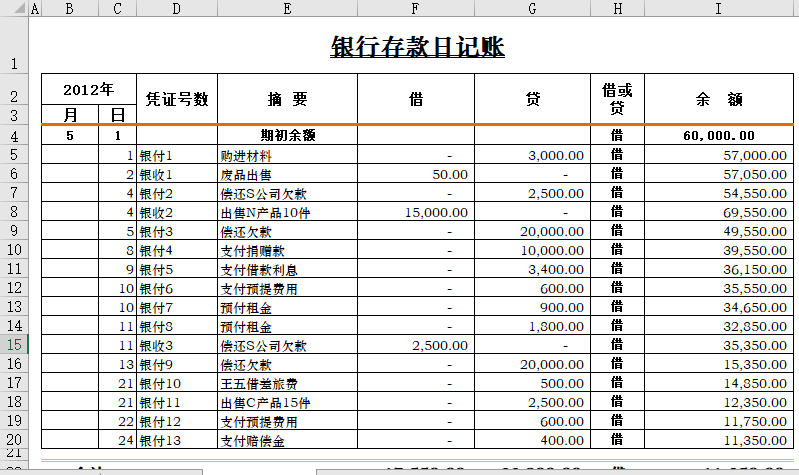Click opening balance 60,000.00 cell
This screenshot has width=799, height=475.
click(x=718, y=135)
